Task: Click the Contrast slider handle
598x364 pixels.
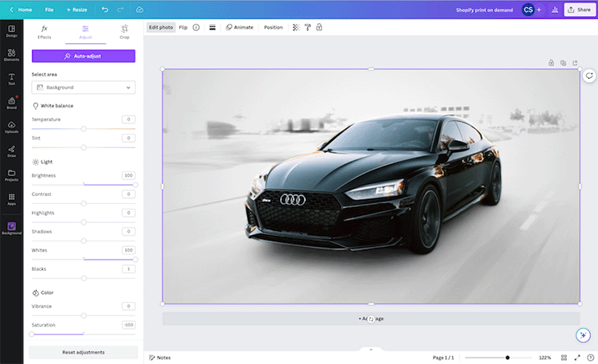Action: coord(84,204)
